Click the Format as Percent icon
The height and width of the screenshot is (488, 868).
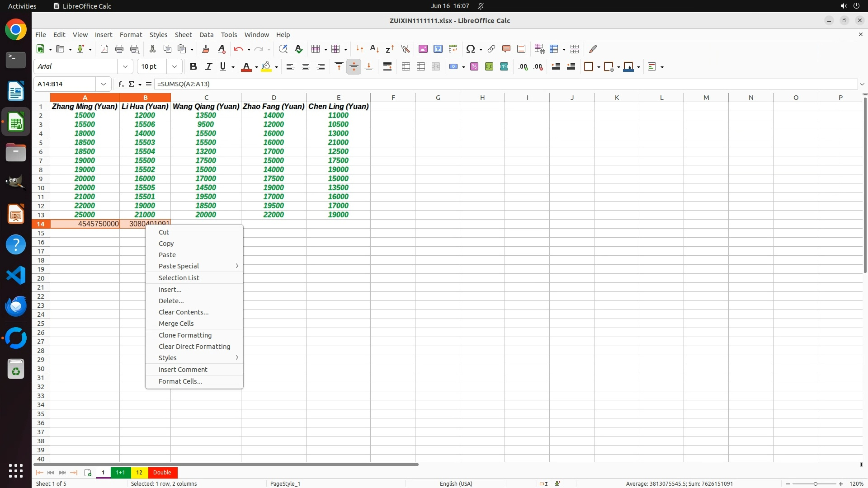point(474,66)
